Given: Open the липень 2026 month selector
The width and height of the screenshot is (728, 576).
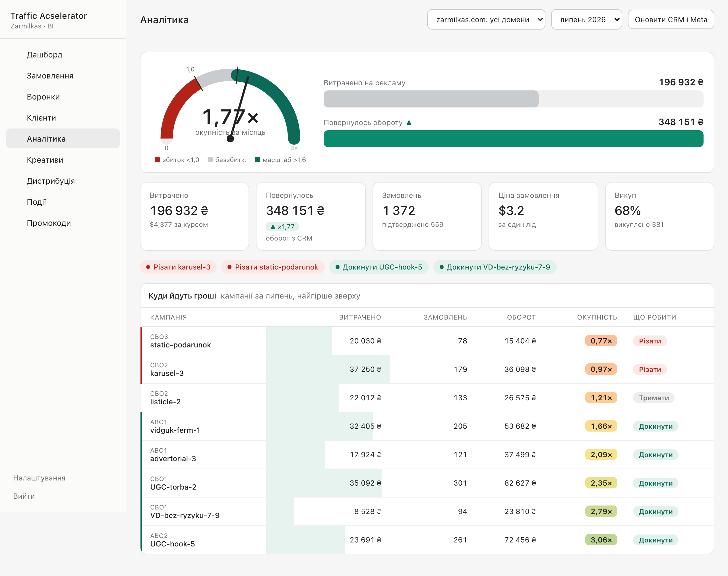Looking at the screenshot, I should (x=586, y=20).
